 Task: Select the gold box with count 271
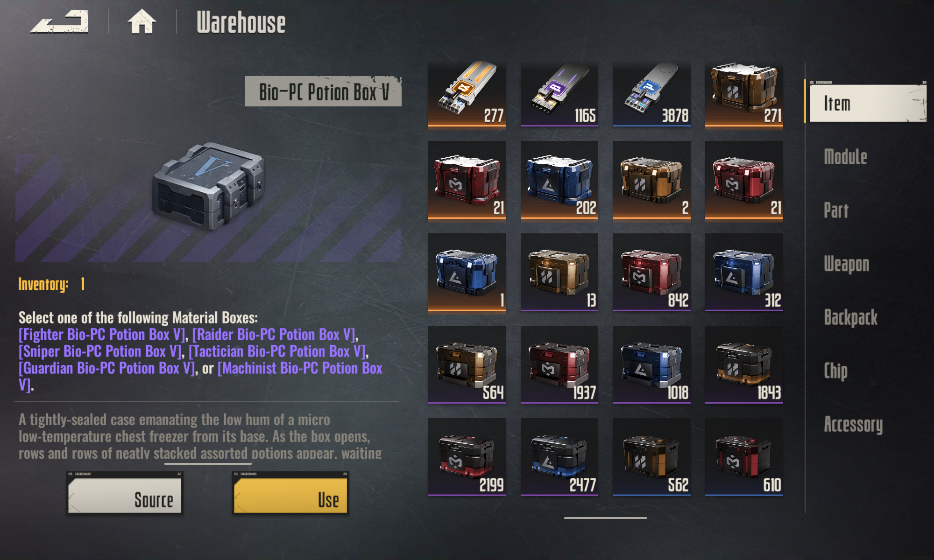(x=744, y=95)
